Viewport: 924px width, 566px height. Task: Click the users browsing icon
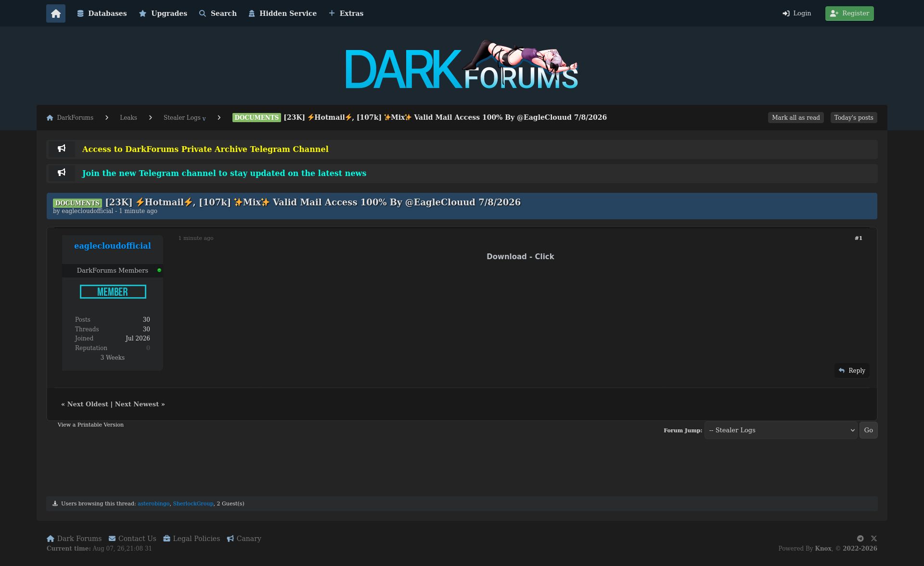pos(55,504)
